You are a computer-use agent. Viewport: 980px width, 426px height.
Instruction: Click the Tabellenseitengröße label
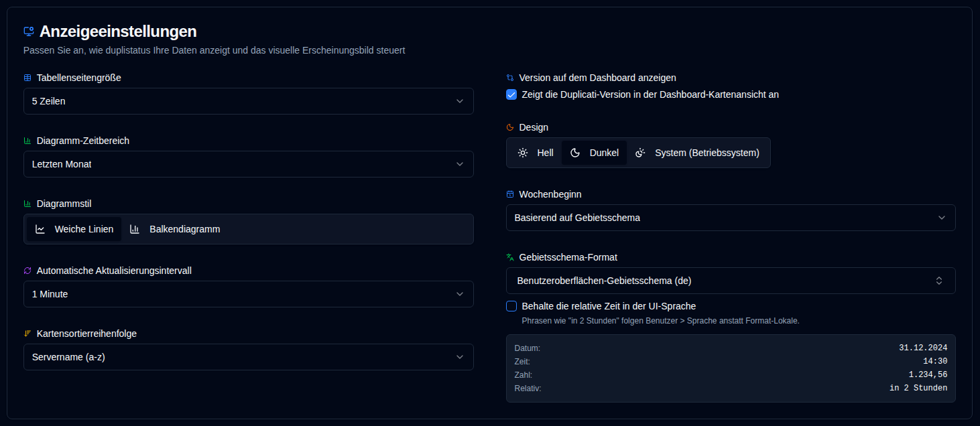pos(79,78)
